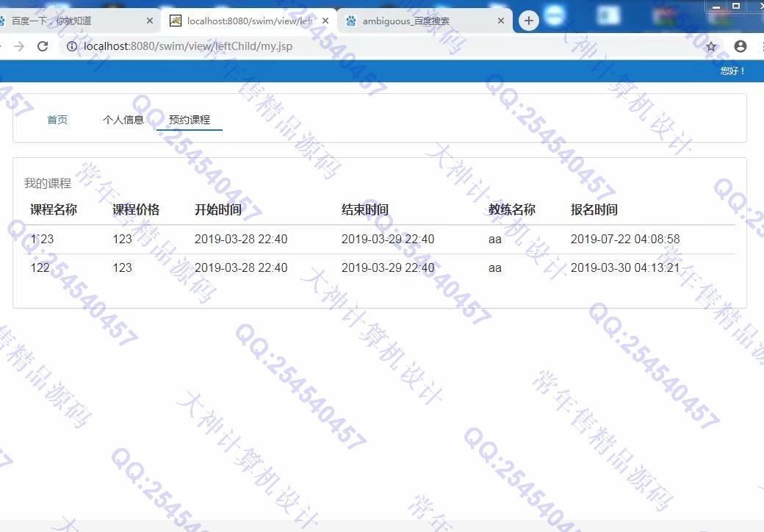764x532 pixels.
Task: Select the localhost:8080/swim/view tab
Action: click(249, 21)
